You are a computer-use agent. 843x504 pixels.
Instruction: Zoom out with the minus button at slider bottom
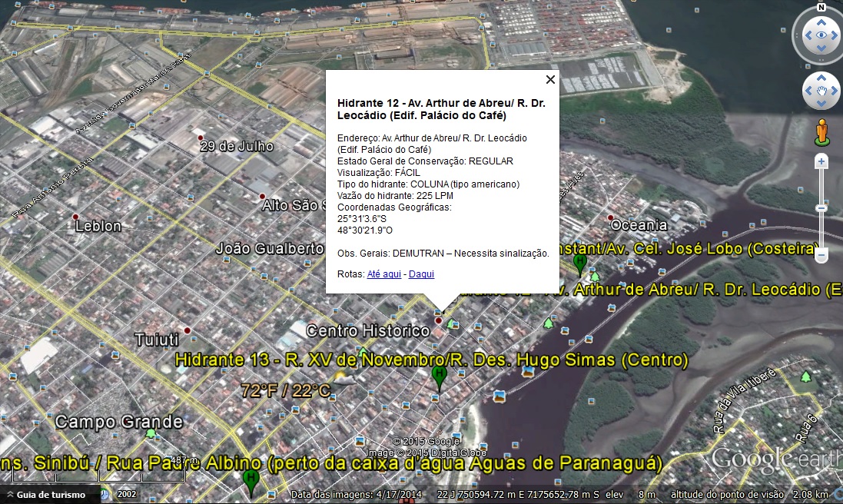(x=821, y=254)
